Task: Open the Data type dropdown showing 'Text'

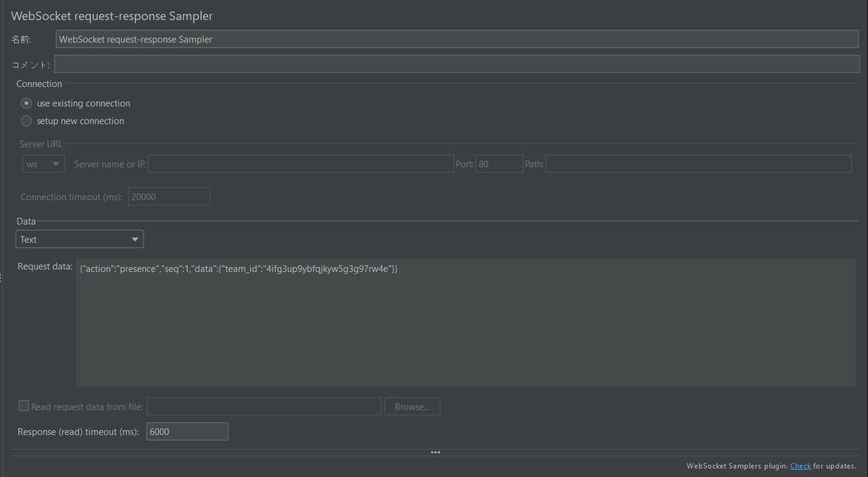Action: (x=79, y=238)
